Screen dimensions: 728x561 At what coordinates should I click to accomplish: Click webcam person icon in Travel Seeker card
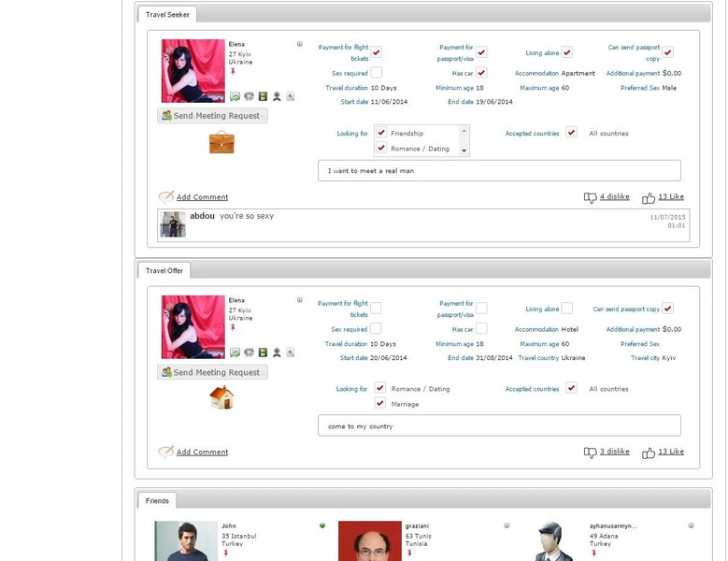pyautogui.click(x=277, y=96)
